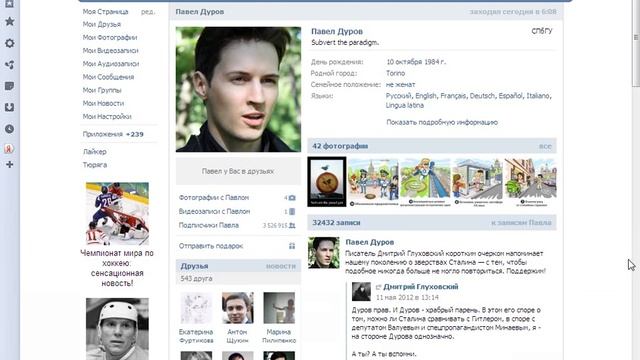Click the page vertical scrollbar thumb
Screen dimensions: 640x360
click(x=636, y=43)
